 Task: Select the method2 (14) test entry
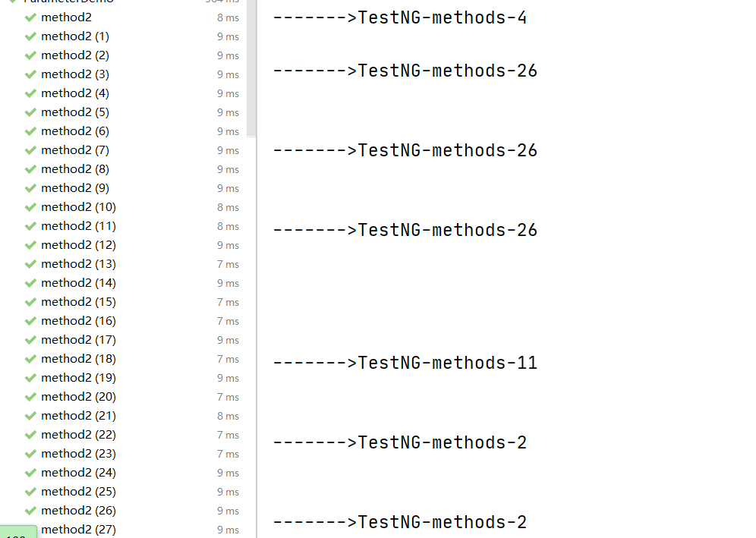78,283
